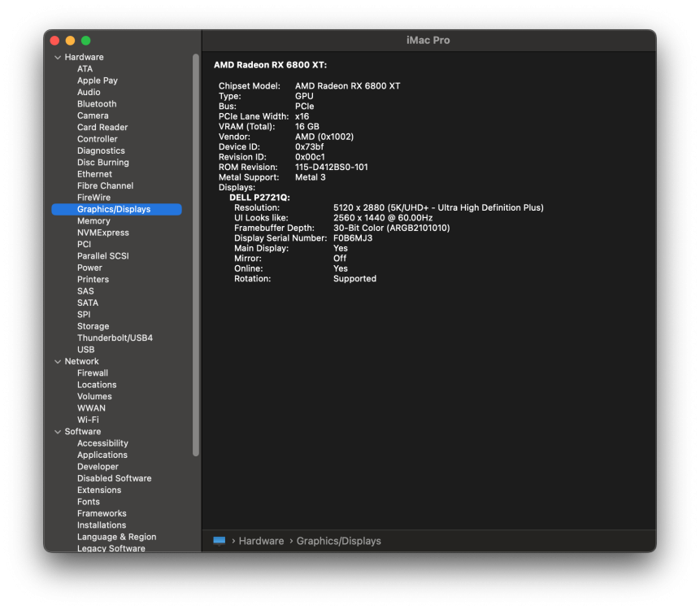Select Frameworks in the sidebar
The image size is (700, 610).
pyautogui.click(x=102, y=513)
